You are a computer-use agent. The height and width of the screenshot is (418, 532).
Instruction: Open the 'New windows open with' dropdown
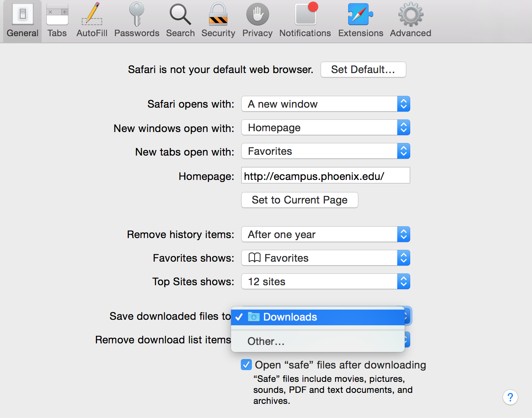tap(326, 128)
